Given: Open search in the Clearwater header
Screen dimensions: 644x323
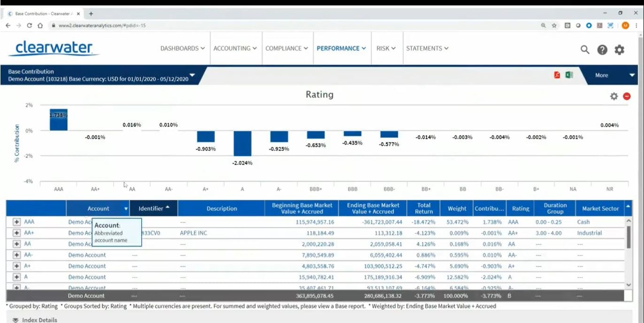Looking at the screenshot, I should [x=584, y=48].
